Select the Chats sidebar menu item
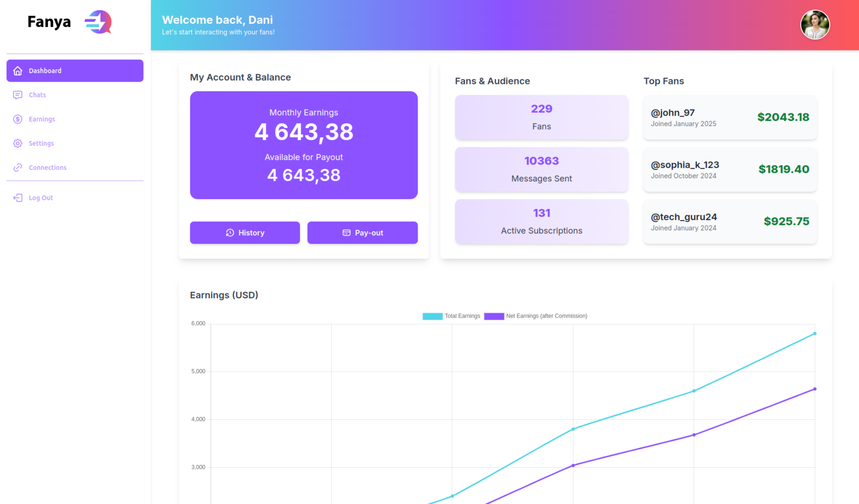The width and height of the screenshot is (859, 504). click(x=37, y=95)
